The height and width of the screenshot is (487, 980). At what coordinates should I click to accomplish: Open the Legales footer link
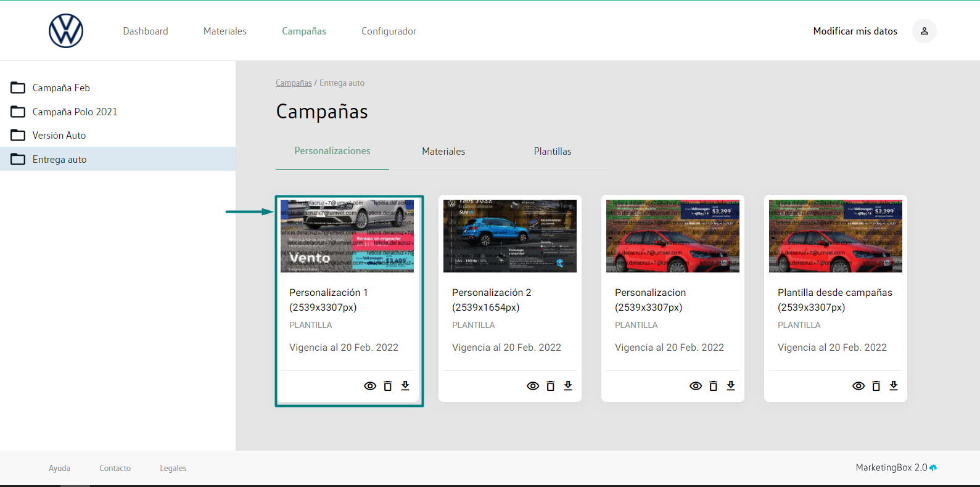173,468
